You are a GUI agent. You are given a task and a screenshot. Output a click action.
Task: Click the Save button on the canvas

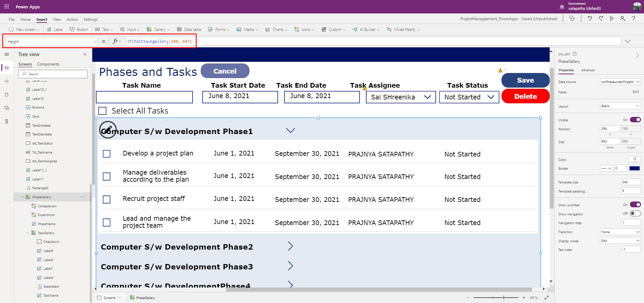click(525, 80)
